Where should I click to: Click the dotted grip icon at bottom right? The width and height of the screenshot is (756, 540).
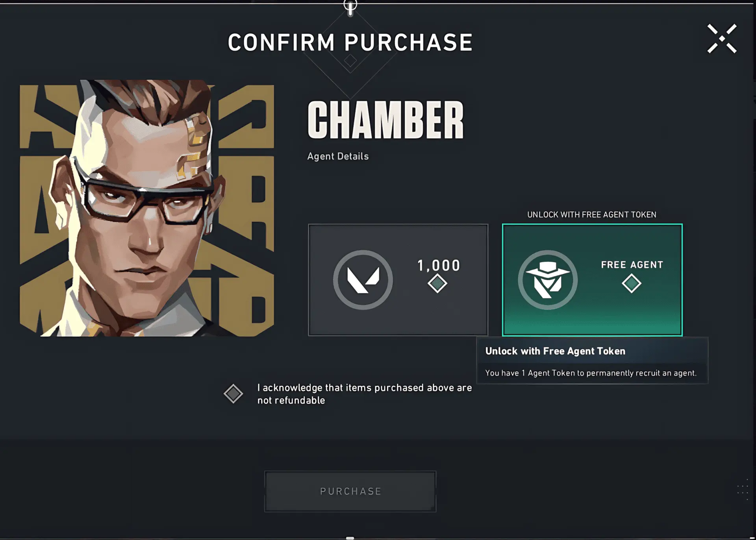[743, 490]
